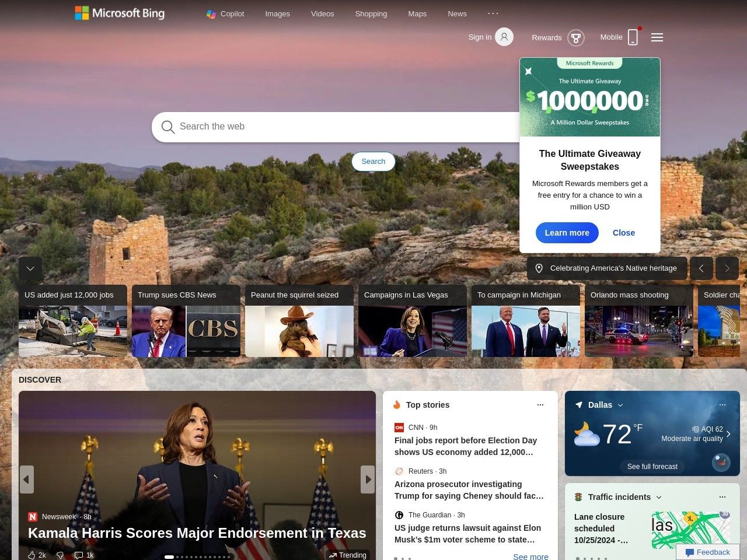This screenshot has height=560, width=747.
Task: Open Campaigns in Las Vegas card
Action: click(413, 321)
